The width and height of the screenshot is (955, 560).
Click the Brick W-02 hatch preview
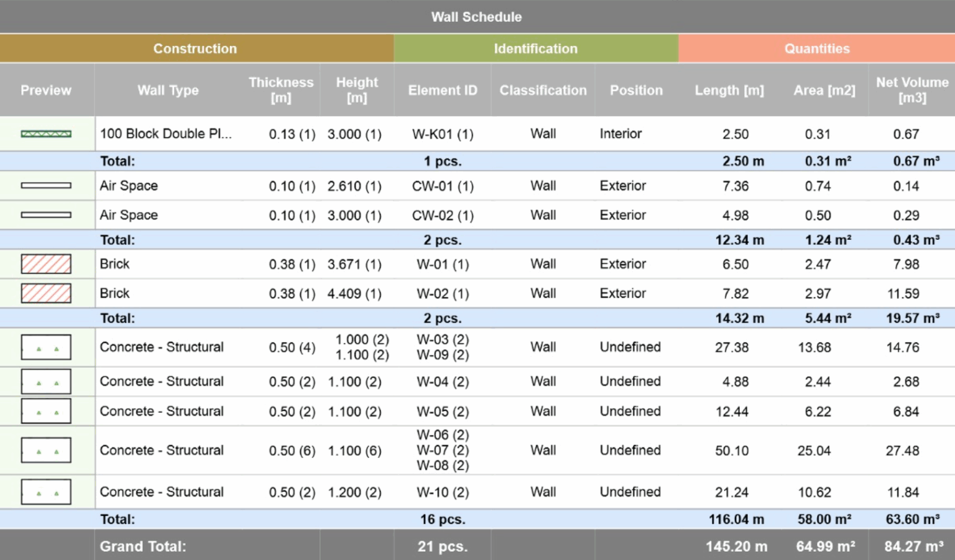46,293
